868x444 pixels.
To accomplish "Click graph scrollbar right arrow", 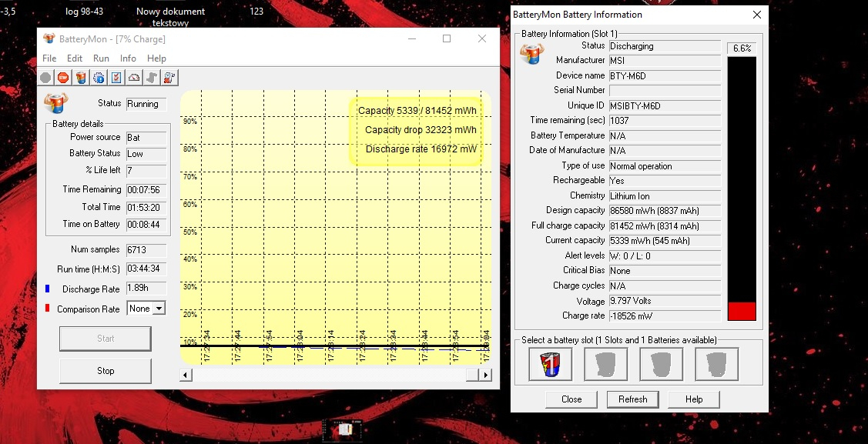I will [x=485, y=375].
